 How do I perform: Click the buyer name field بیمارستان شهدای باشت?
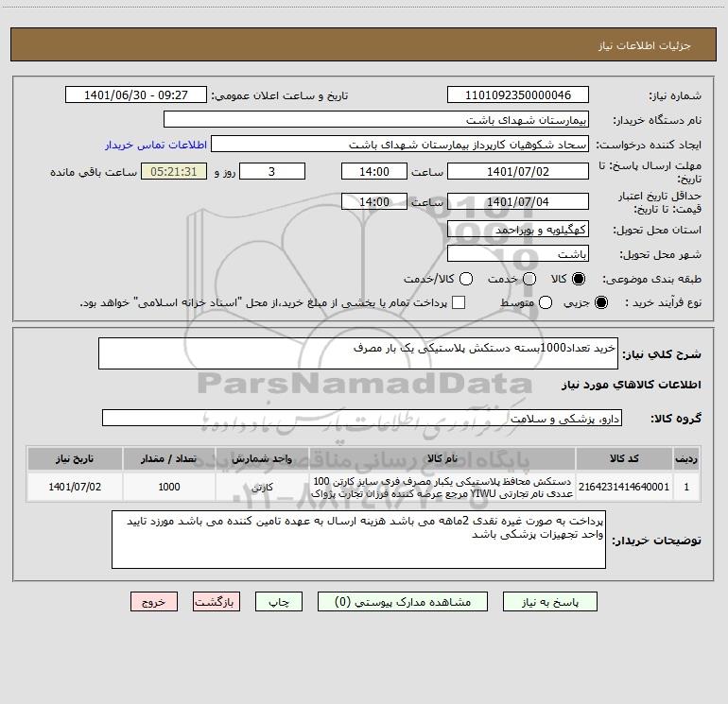click(x=376, y=119)
